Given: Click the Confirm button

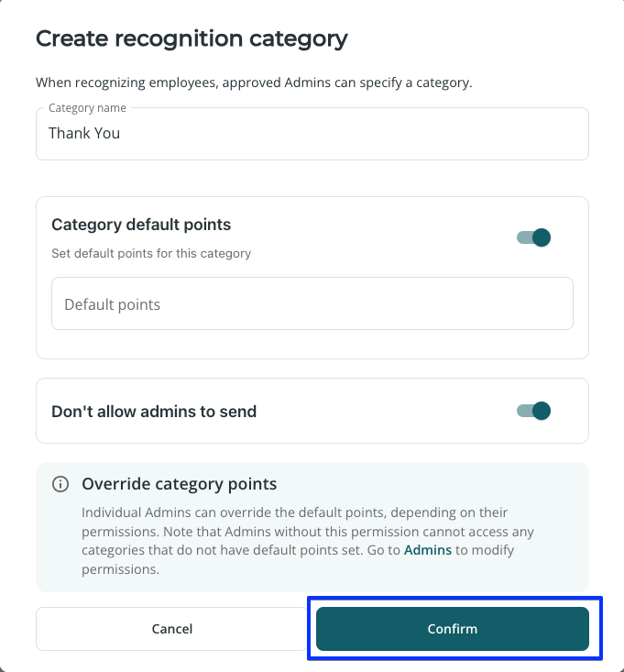Looking at the screenshot, I should [x=453, y=629].
